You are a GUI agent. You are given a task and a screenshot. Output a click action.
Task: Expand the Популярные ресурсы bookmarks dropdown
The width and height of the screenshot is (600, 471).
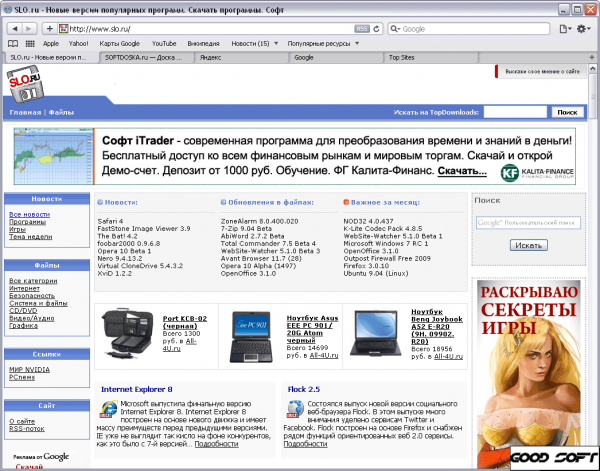click(357, 44)
